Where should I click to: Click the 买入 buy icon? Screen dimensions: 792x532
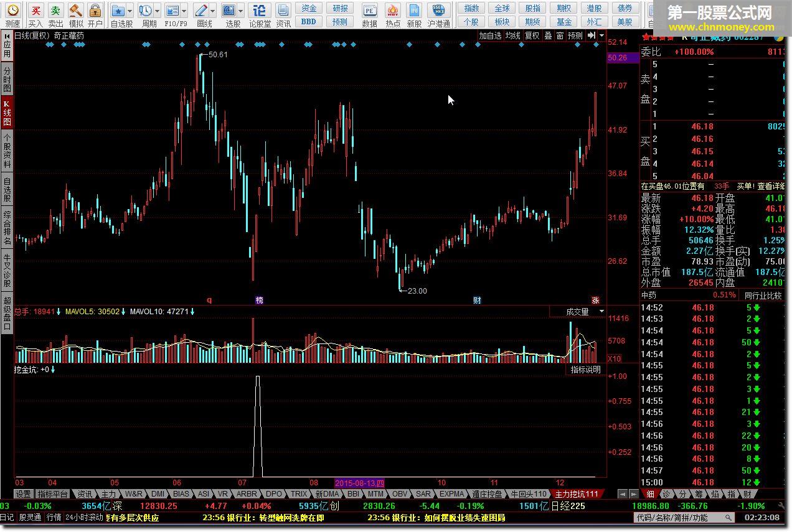click(36, 11)
